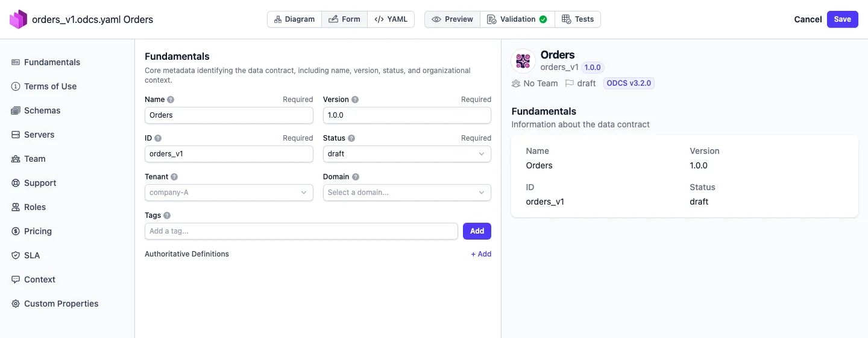Open Terms of Use section
The image size is (868, 338).
(x=67, y=86)
